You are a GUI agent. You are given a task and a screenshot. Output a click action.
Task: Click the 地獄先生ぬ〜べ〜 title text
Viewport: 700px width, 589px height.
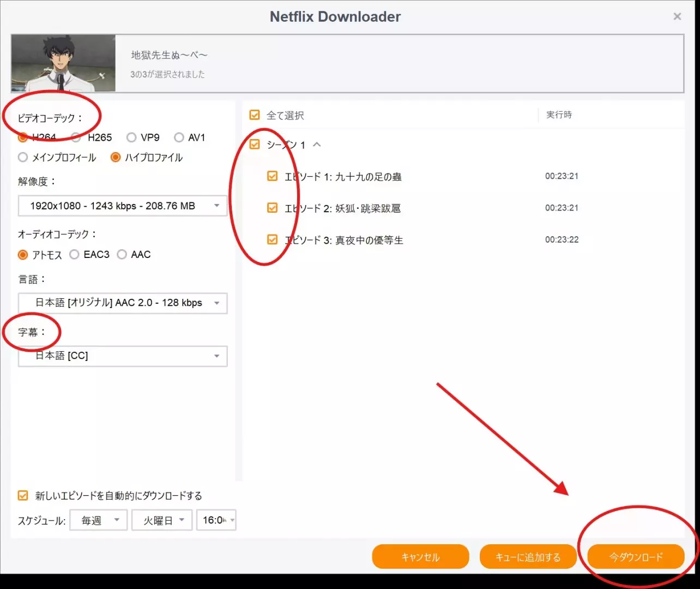170,55
